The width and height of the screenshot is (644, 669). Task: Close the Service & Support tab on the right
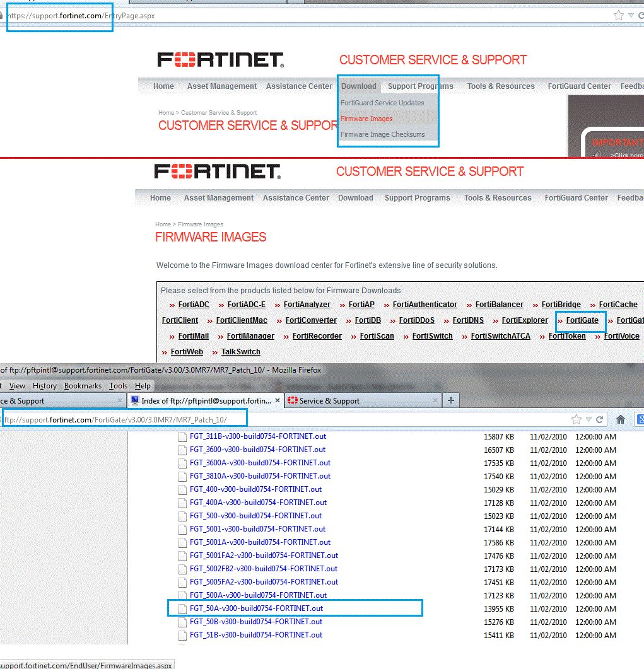click(435, 400)
